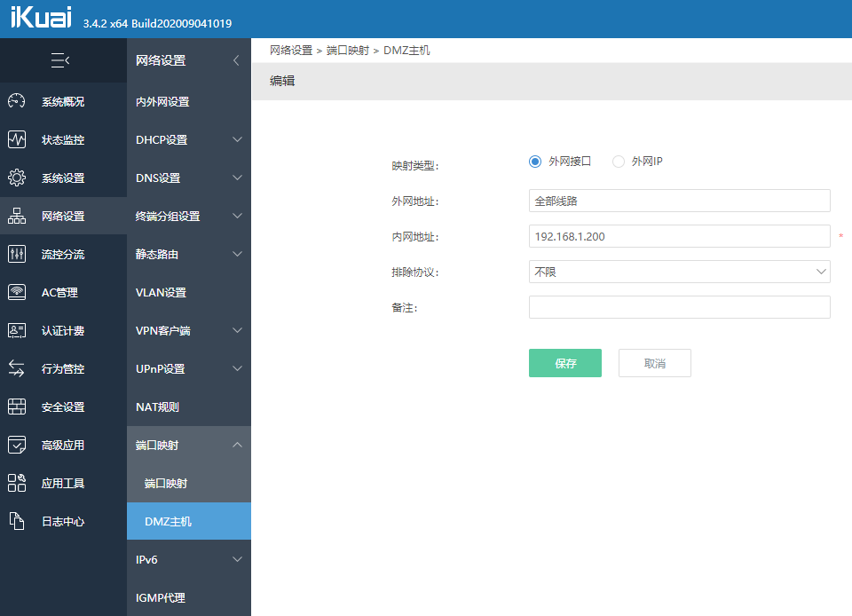Screen dimensions: 852x616
Task: Expand the 终端分组设置 submenu
Action: [238, 216]
